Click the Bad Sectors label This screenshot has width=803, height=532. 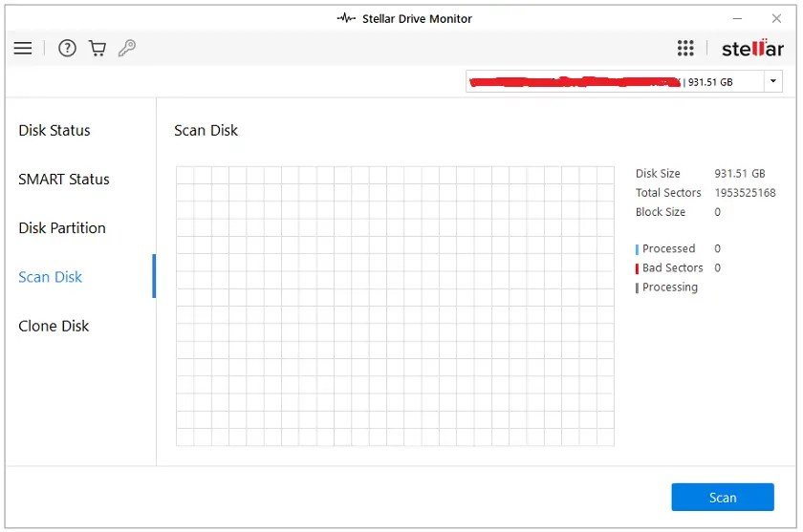click(672, 267)
